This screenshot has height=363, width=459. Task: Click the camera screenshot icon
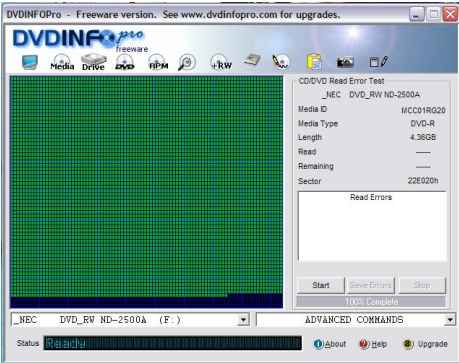click(345, 62)
